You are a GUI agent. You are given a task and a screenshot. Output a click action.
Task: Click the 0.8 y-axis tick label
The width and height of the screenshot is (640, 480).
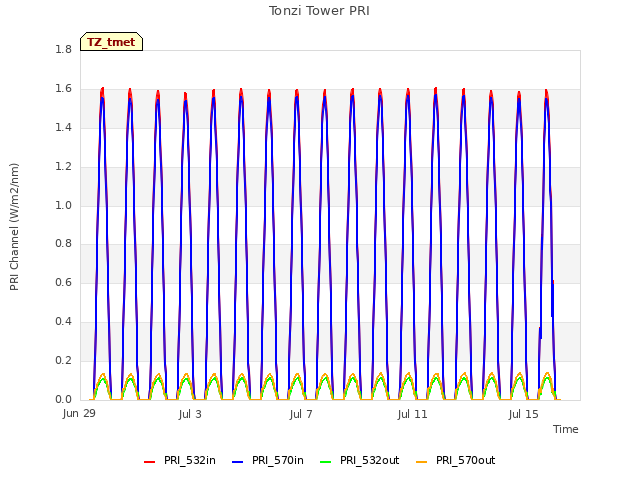tap(64, 244)
